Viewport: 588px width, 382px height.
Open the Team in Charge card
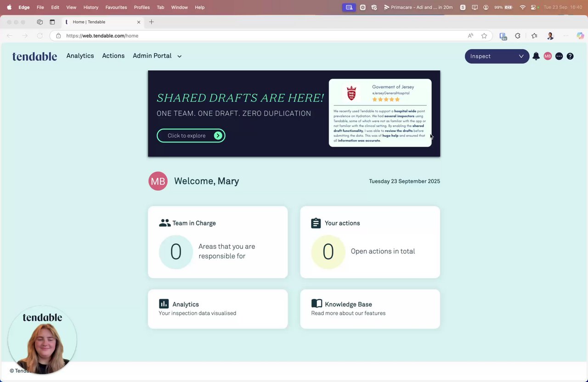click(x=218, y=242)
